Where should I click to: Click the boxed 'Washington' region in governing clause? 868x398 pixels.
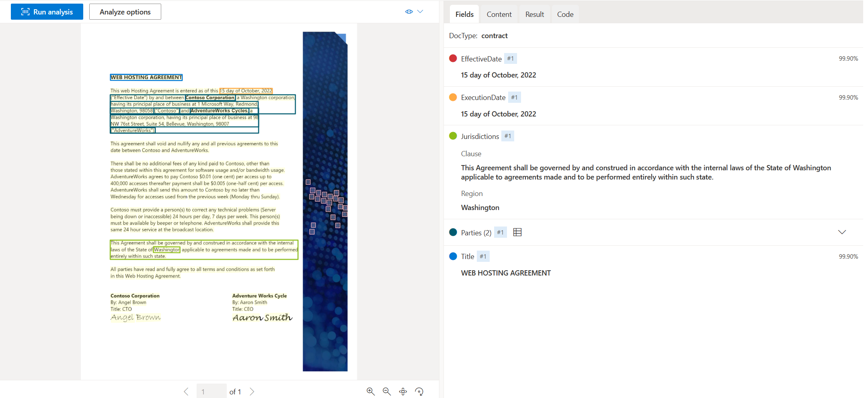(167, 249)
